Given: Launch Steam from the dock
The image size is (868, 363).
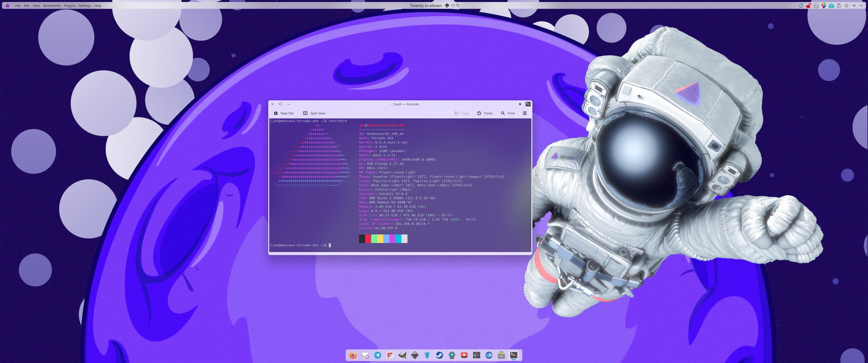Looking at the screenshot, I should (x=439, y=355).
